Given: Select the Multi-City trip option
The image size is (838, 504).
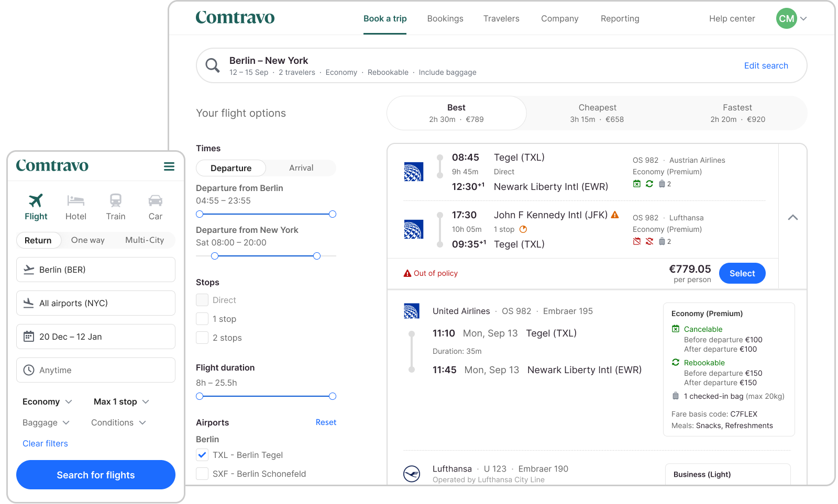Looking at the screenshot, I should pyautogui.click(x=145, y=240).
